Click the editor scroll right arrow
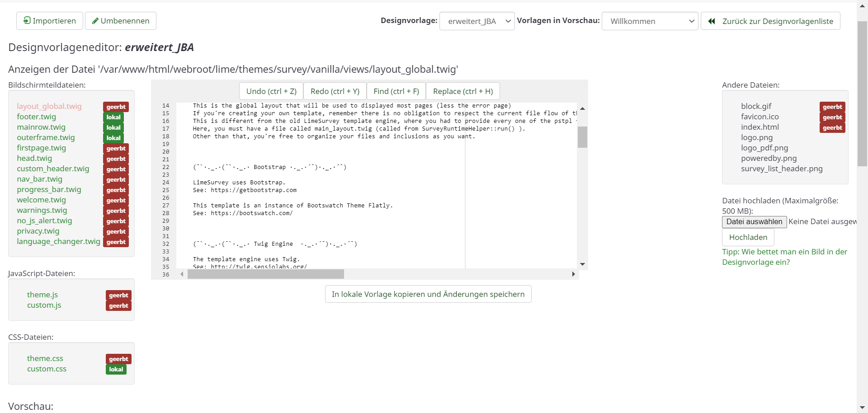The width and height of the screenshot is (868, 413). click(573, 274)
